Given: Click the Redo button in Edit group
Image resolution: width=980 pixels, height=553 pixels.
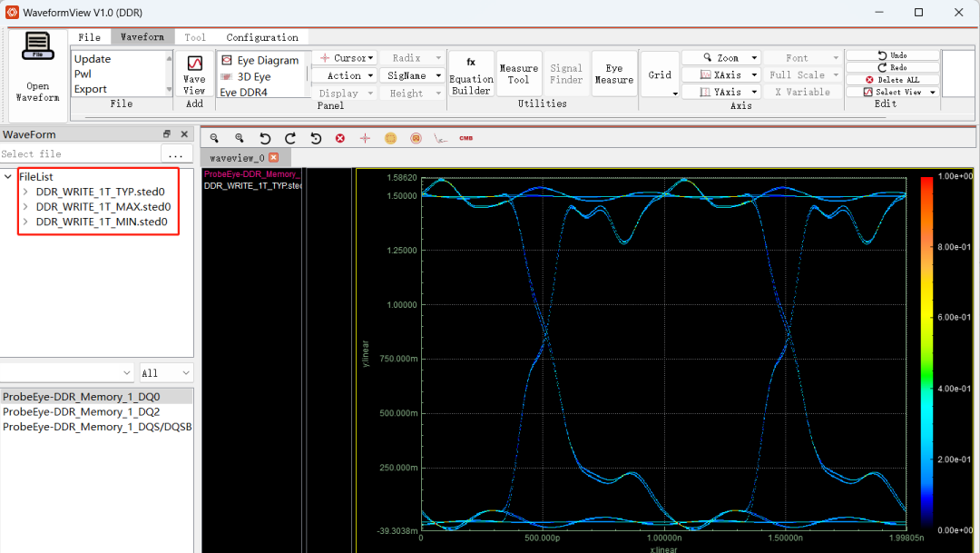Looking at the screenshot, I should 893,67.
